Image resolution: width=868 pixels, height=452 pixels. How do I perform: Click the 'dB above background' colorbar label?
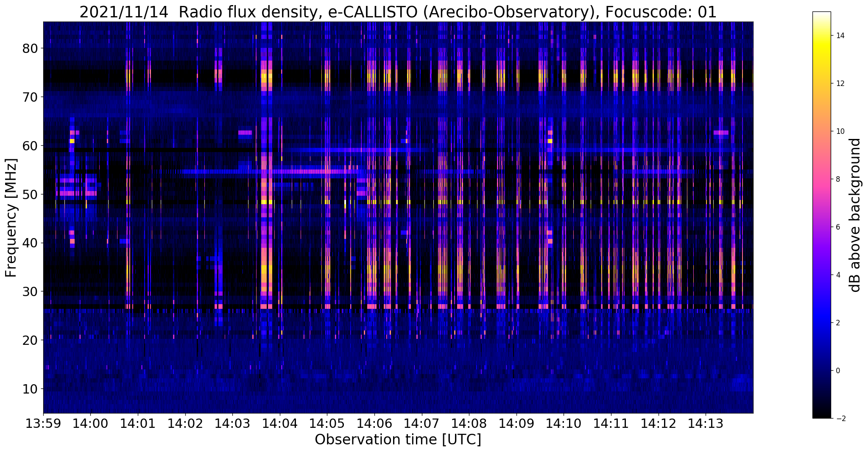point(856,215)
